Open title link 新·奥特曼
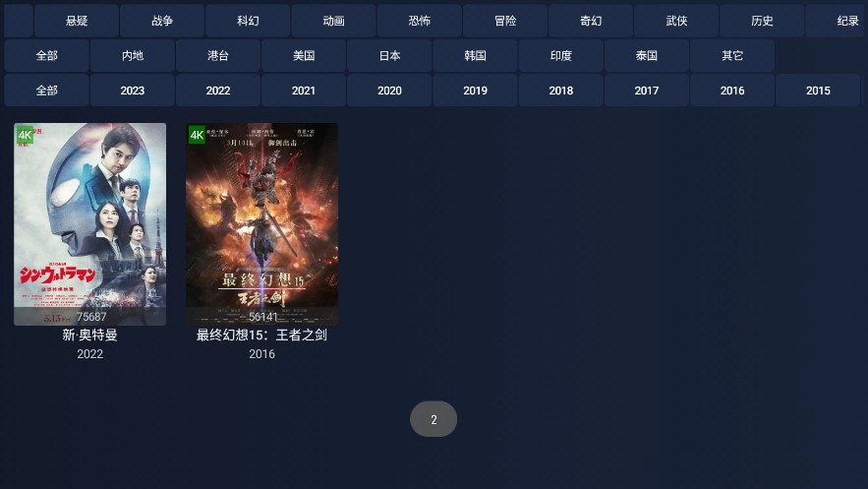The image size is (868, 489). coord(89,336)
